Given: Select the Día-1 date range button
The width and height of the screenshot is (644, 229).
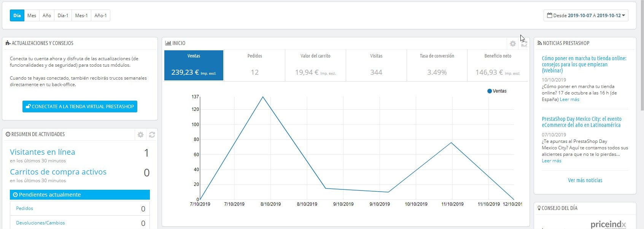Looking at the screenshot, I should (63, 16).
